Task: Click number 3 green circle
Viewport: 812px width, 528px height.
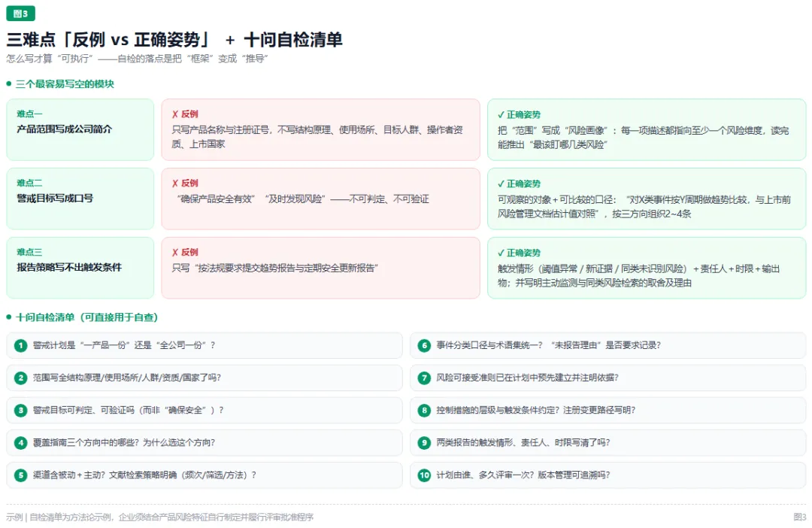Action: tap(21, 411)
